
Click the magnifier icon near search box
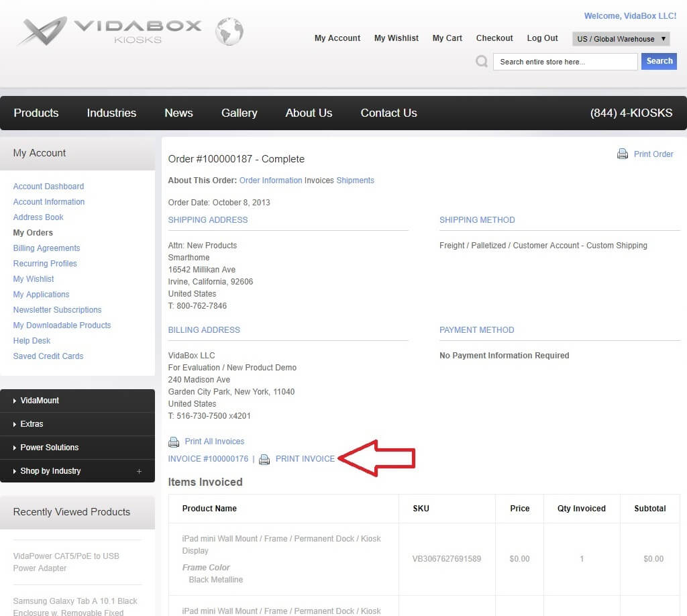coord(482,61)
